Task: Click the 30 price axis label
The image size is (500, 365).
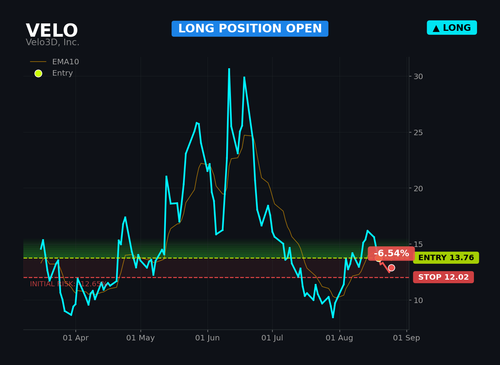Action: tap(418, 76)
